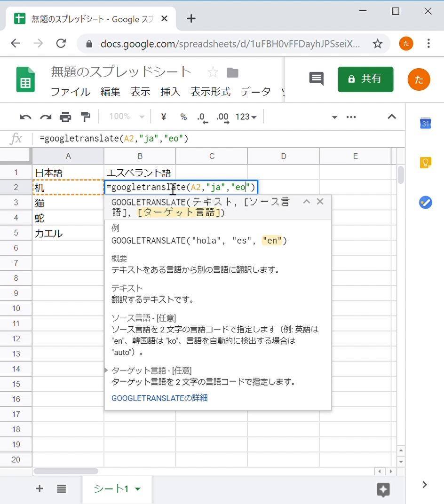Screen dimensions: 444x504
Task: Open a new browser tab
Action: pyautogui.click(x=191, y=19)
